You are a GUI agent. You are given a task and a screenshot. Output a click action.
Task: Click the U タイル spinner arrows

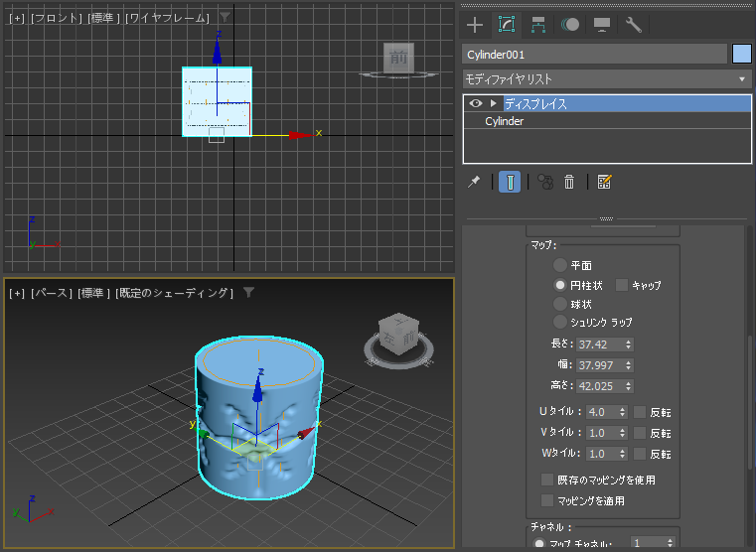(623, 412)
